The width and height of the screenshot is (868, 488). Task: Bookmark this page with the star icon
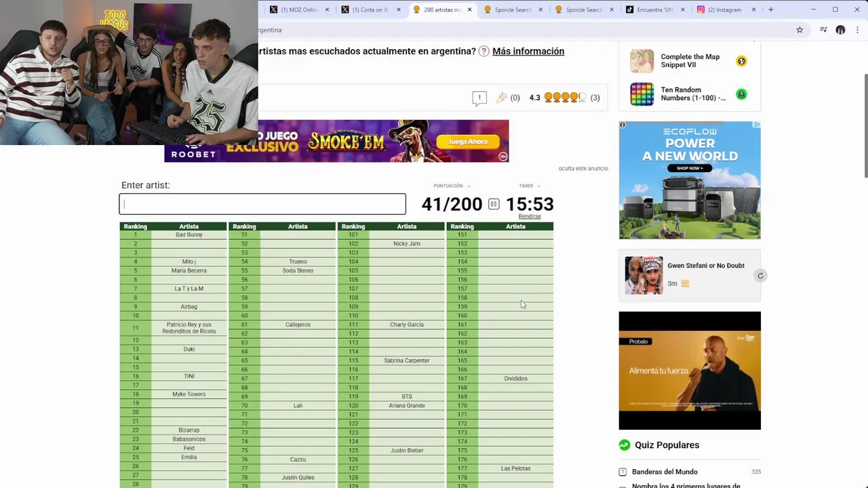tap(800, 30)
